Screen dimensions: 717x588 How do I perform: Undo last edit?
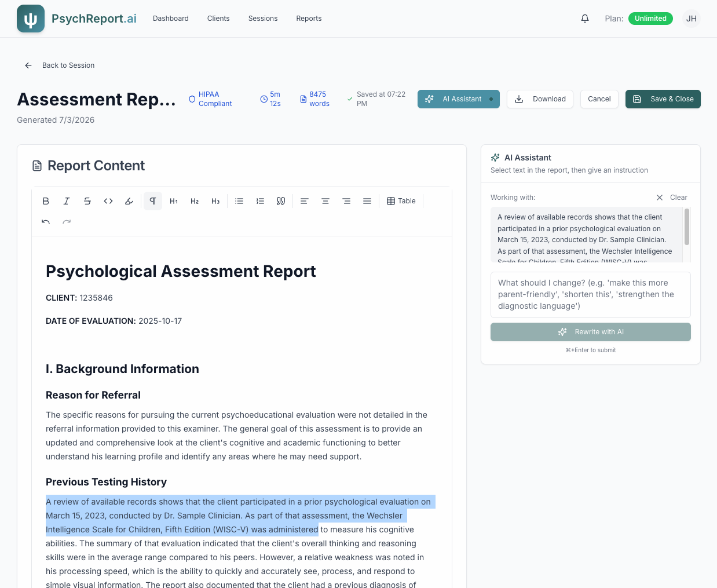pos(46,222)
